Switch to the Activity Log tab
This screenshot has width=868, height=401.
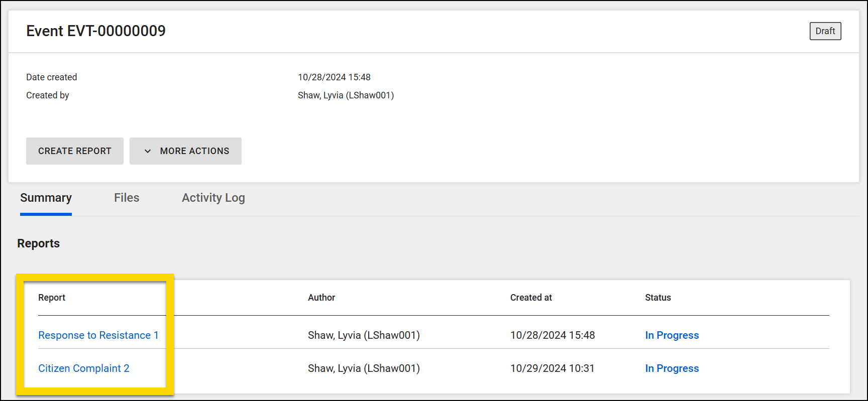click(x=213, y=197)
